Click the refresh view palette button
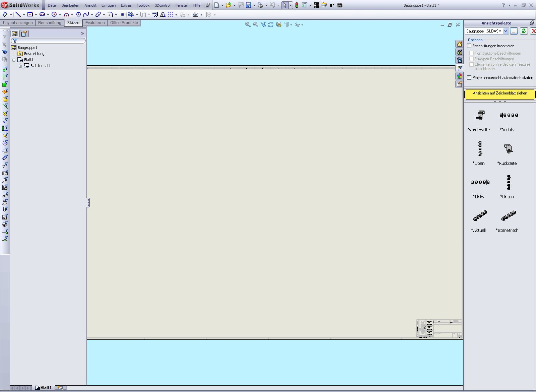Image resolution: width=536 pixels, height=392 pixels. pyautogui.click(x=524, y=31)
